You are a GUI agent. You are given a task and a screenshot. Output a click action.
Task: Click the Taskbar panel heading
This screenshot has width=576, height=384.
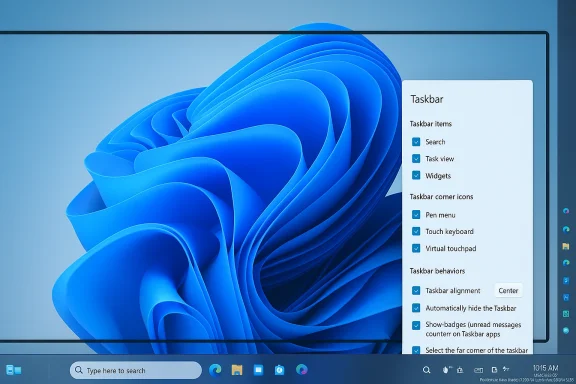coord(427,99)
